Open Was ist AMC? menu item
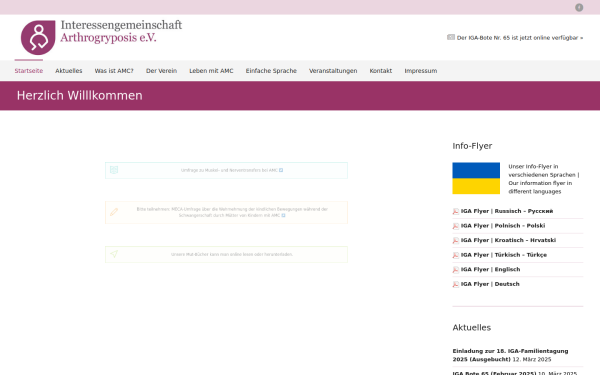The image size is (600, 375). pyautogui.click(x=114, y=71)
